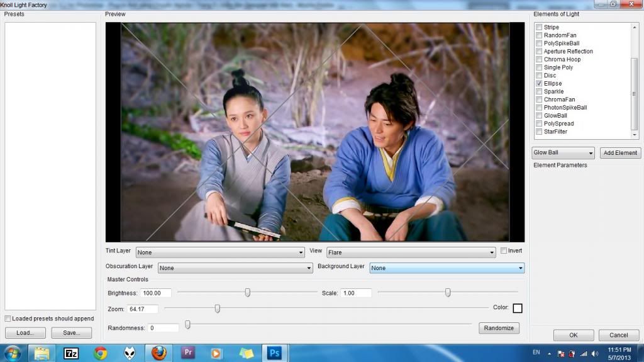Click the Scale value field
This screenshot has height=362, width=644.
[x=356, y=293]
